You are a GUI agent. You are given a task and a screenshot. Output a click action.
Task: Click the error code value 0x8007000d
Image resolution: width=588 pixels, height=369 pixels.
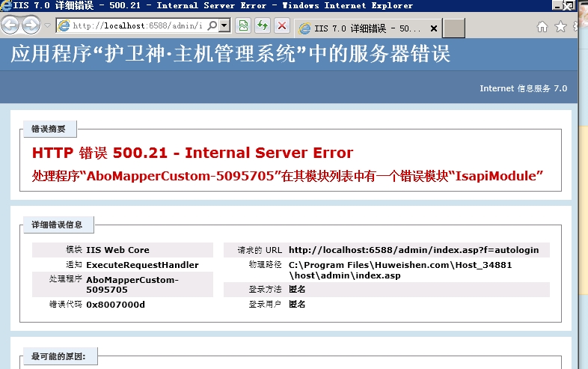pos(115,305)
